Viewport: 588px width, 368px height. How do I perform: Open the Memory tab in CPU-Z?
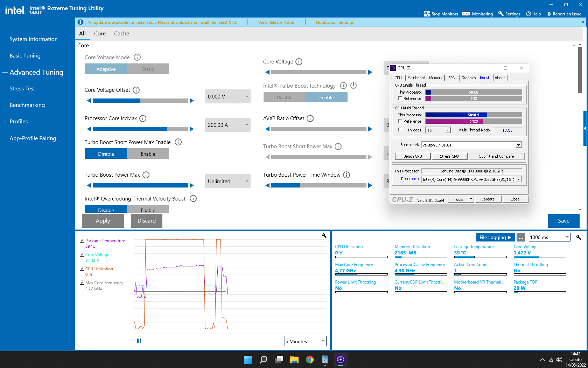coord(436,78)
